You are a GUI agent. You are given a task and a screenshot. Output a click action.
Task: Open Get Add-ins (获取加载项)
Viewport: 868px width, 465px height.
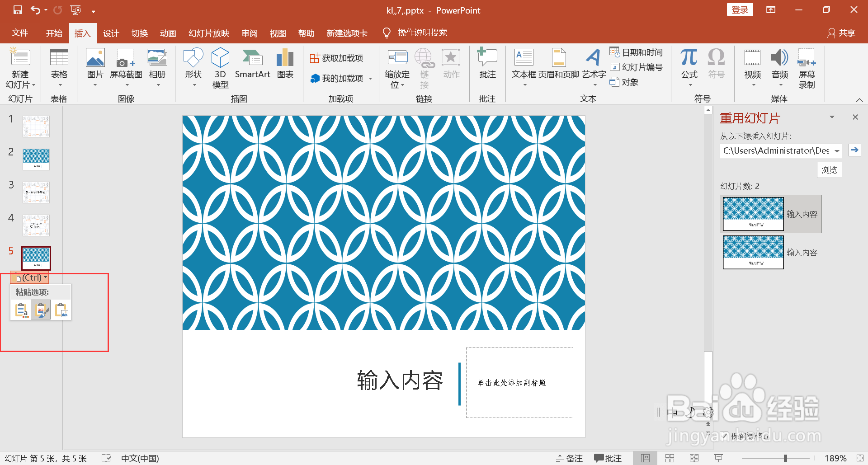[337, 58]
